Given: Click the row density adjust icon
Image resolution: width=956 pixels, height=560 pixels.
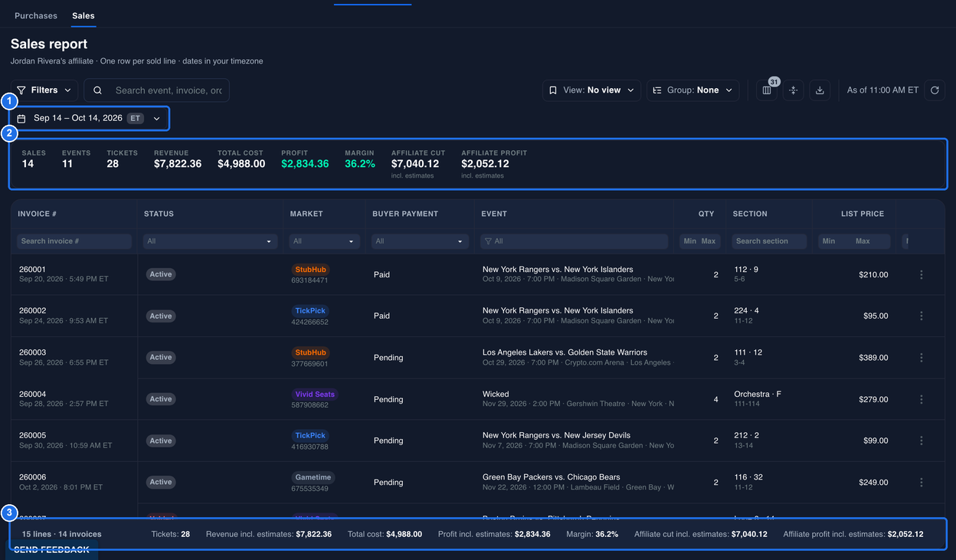Looking at the screenshot, I should point(793,90).
